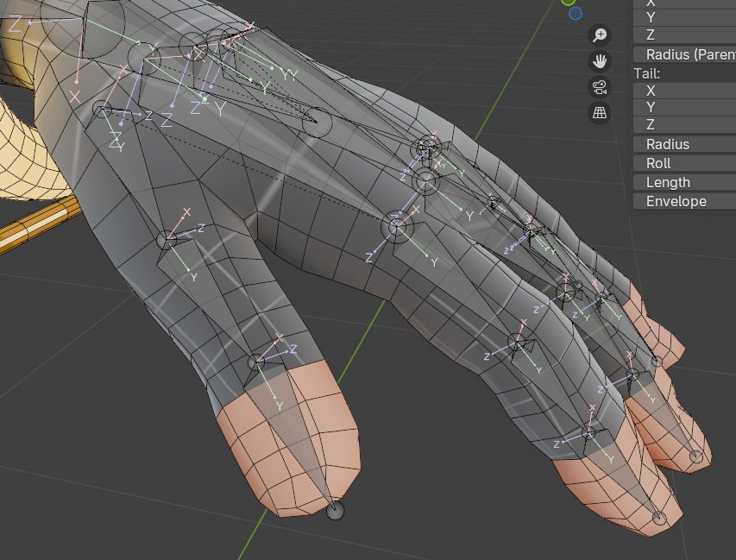This screenshot has width=736, height=560.
Task: Click the green axis circle on gizmo
Action: point(568,2)
